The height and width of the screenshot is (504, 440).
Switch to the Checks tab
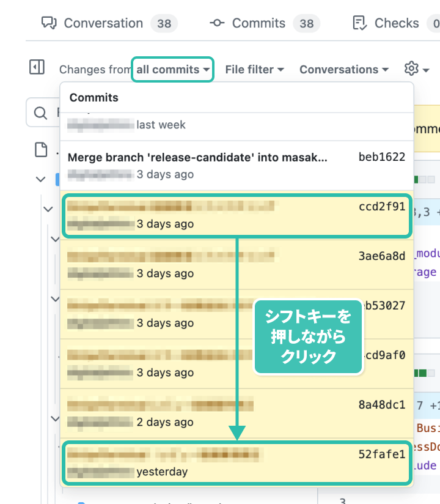[395, 23]
